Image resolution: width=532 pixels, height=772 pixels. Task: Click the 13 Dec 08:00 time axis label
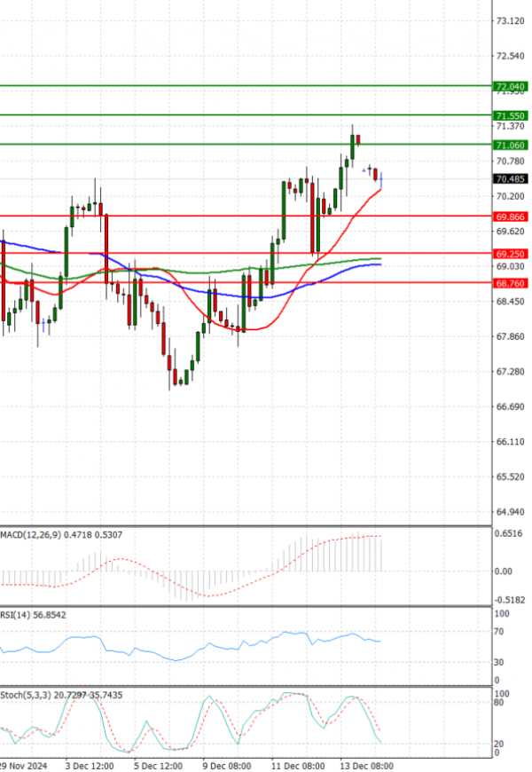point(367,766)
